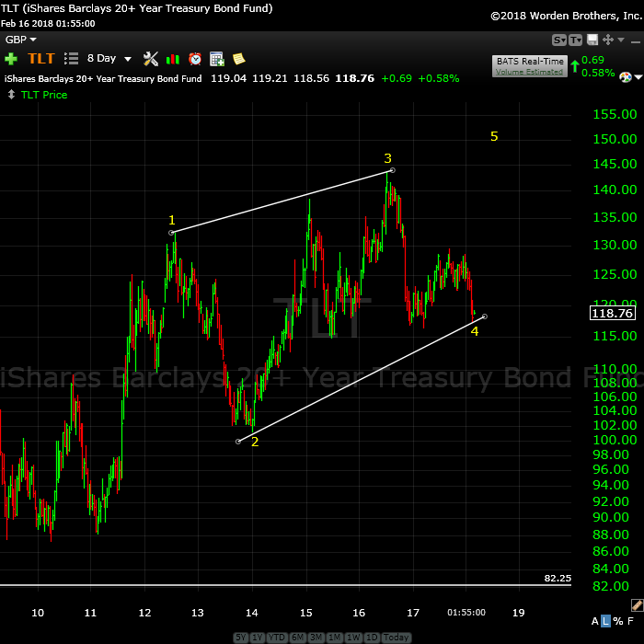Click the yellow wave label 4
This screenshot has width=644, height=644.
coord(475,331)
